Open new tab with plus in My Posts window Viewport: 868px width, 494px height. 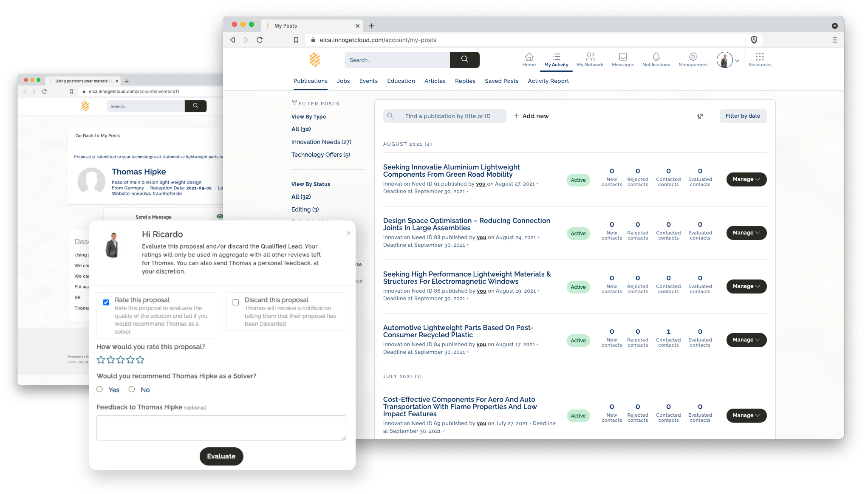tap(371, 26)
